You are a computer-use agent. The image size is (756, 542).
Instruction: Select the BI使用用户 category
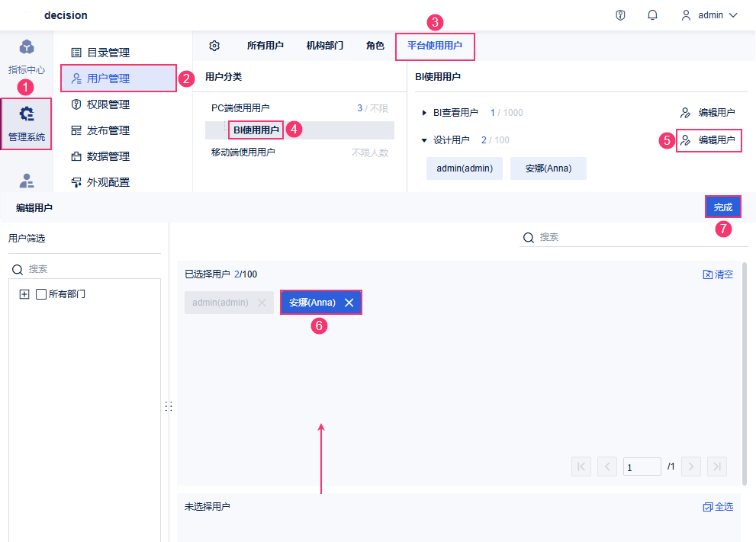click(x=300, y=130)
